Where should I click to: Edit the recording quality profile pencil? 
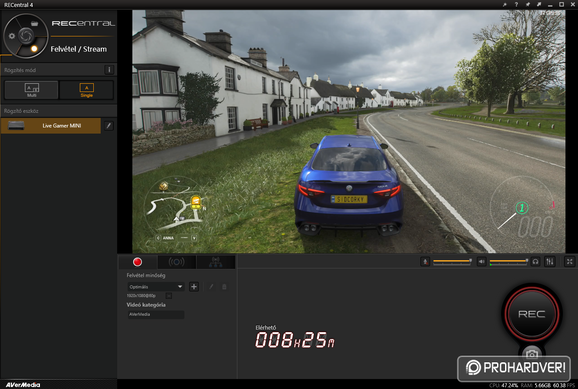[211, 286]
